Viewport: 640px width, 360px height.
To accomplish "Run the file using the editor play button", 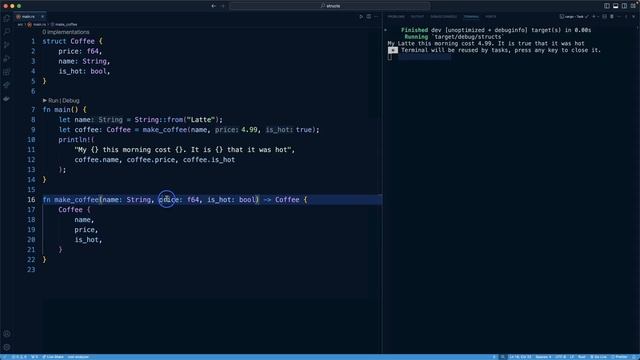I will [361, 16].
